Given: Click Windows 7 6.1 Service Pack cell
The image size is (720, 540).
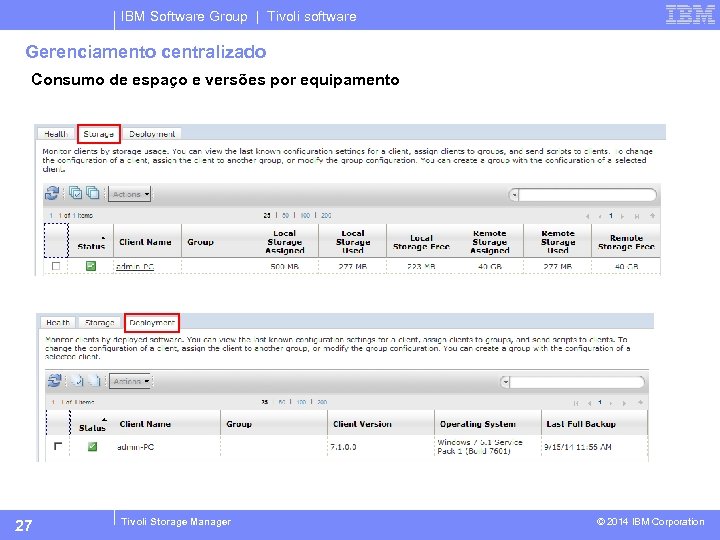Looking at the screenshot, I should coord(479,446).
